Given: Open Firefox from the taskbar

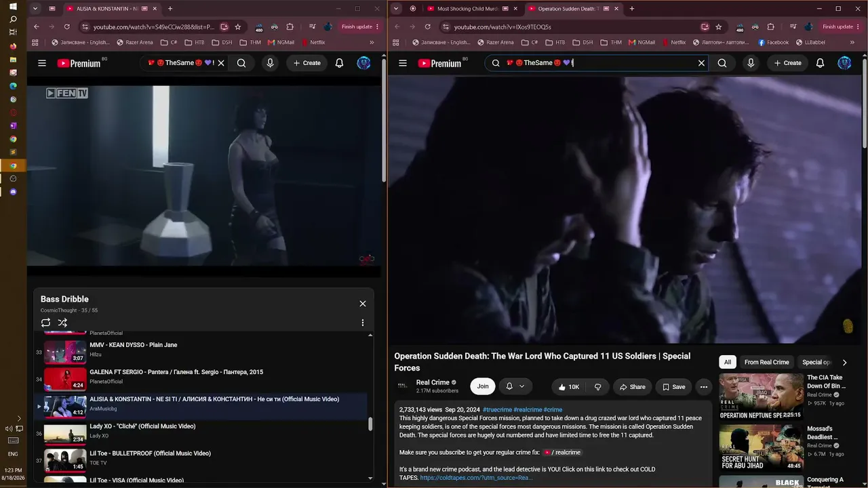Looking at the screenshot, I should point(13,46).
